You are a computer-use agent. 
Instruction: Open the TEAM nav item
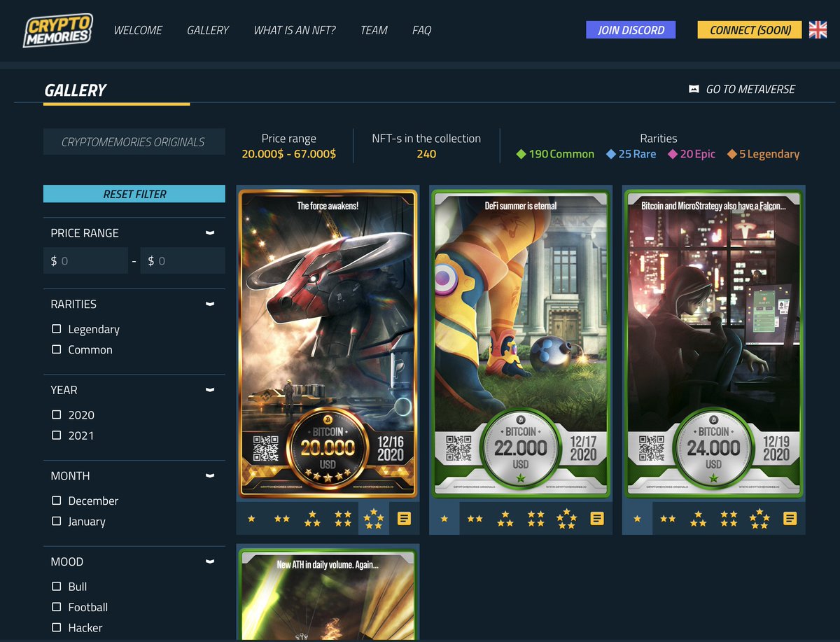[x=374, y=30]
